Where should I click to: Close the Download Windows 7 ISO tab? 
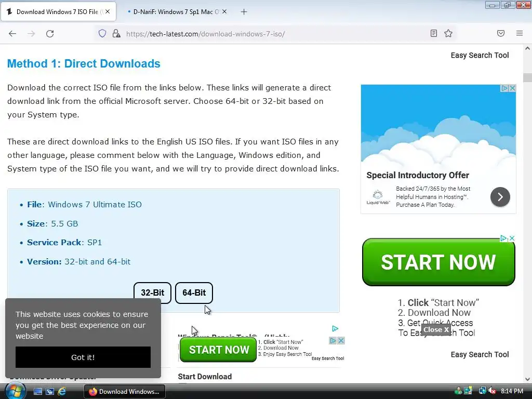108,11
